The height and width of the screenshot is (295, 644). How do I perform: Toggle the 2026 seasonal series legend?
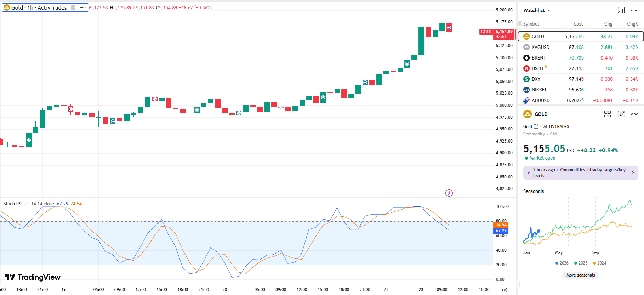tap(562, 263)
